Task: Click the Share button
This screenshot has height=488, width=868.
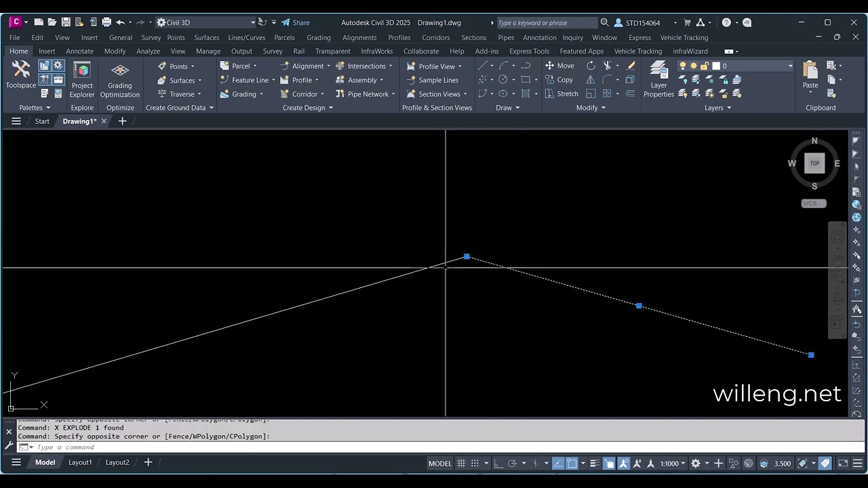Action: pyautogui.click(x=295, y=22)
